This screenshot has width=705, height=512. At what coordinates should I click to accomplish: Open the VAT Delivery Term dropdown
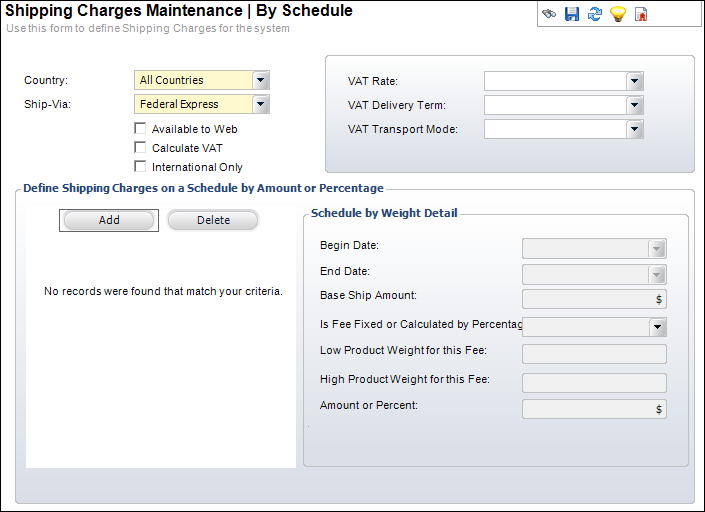point(634,105)
